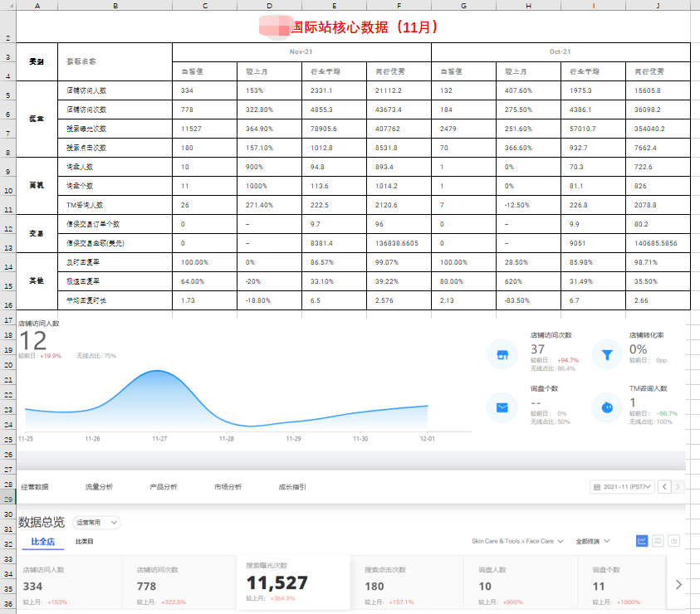Click the title 国际站核心数据（11月）
The image size is (700, 614).
[x=365, y=27]
